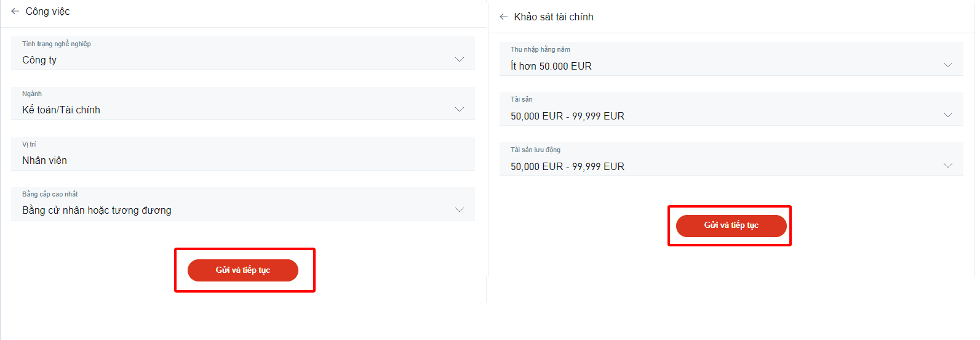The image size is (980, 340).
Task: Open the Tài sản lưu động chevron arrow
Action: (948, 166)
